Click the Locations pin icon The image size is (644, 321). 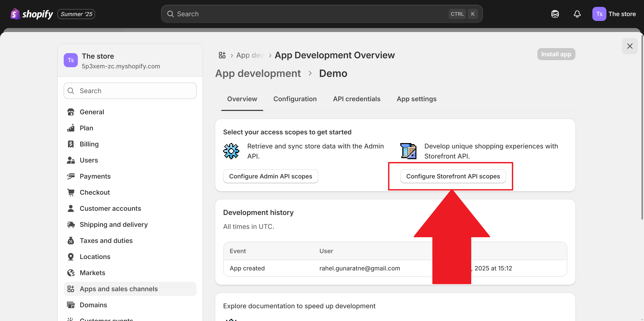[71, 256]
